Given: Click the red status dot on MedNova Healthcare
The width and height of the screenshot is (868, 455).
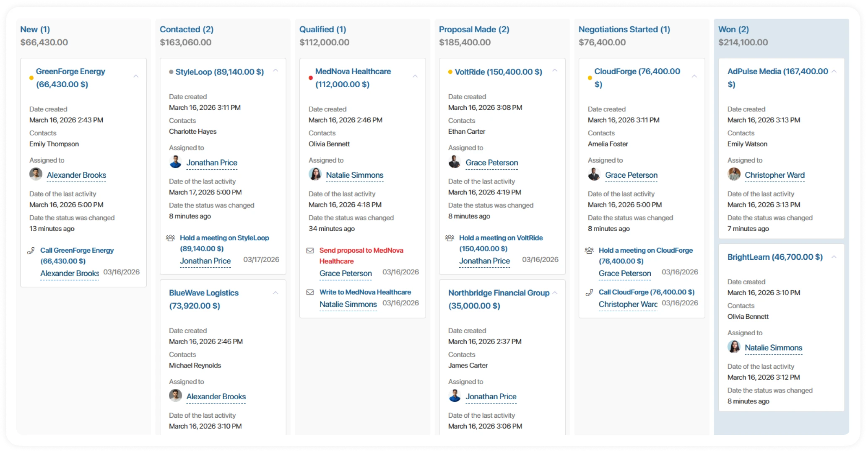Looking at the screenshot, I should (x=311, y=78).
